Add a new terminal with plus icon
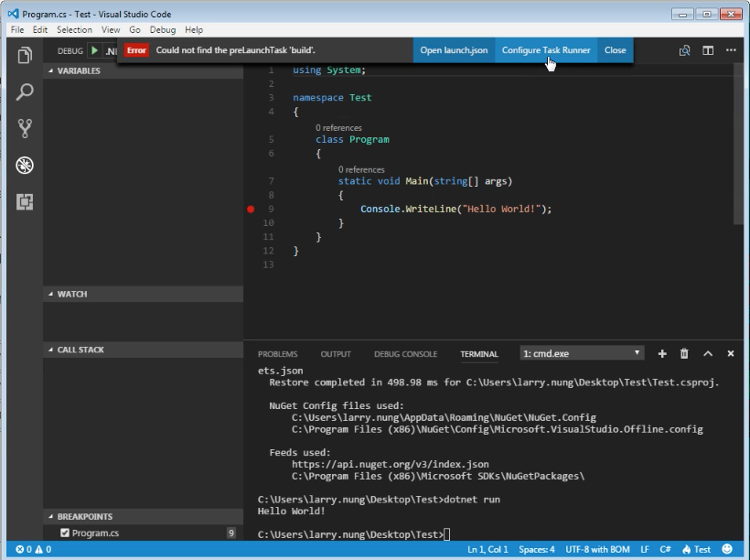This screenshot has height=560, width=750. (662, 354)
